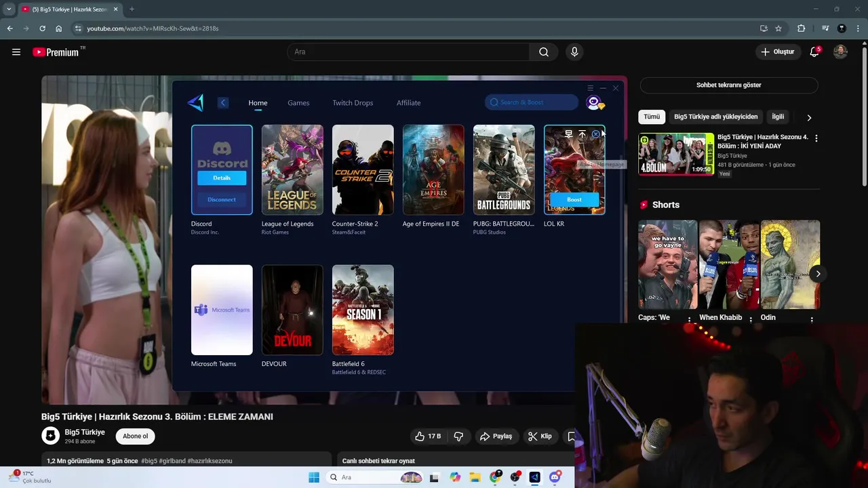Run YouTube search with magnifier icon
This screenshot has width=868, height=488.
click(544, 52)
